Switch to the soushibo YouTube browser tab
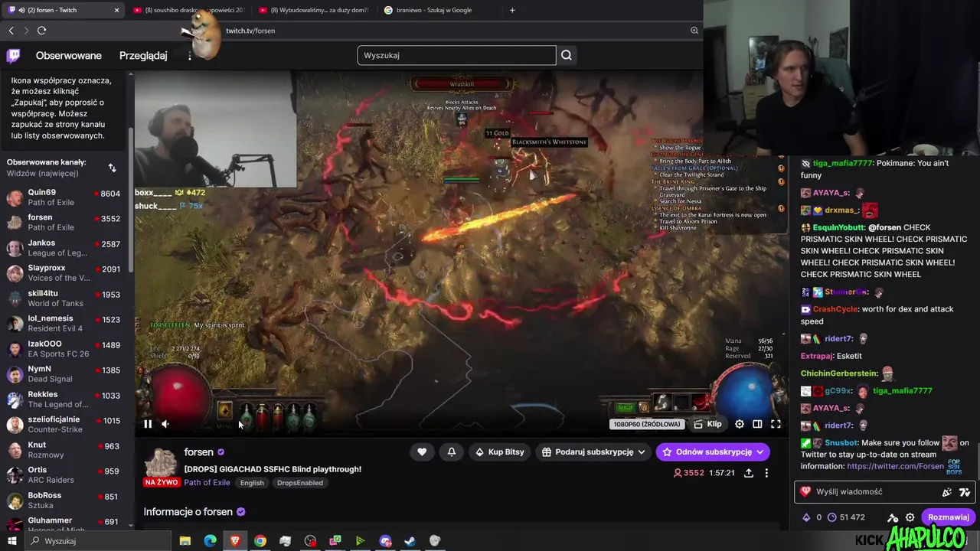 tap(188, 10)
